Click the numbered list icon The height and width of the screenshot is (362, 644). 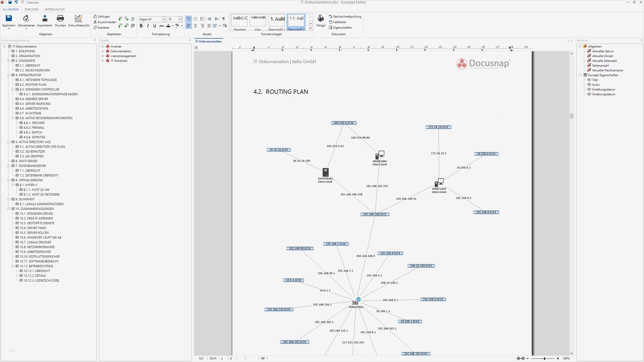[195, 19]
